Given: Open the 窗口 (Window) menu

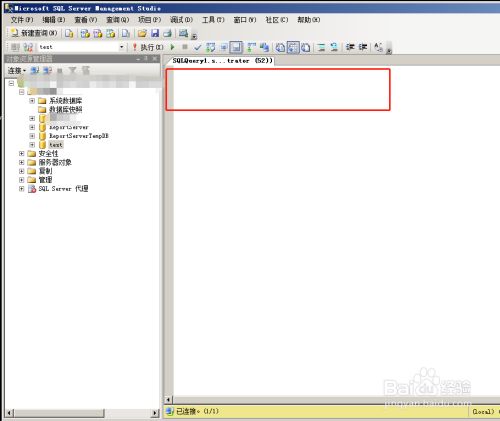Looking at the screenshot, I should coord(245,20).
